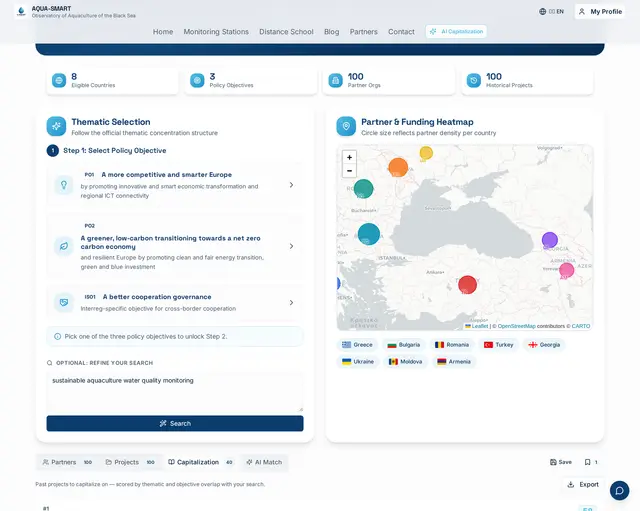Click the Search button

point(175,423)
